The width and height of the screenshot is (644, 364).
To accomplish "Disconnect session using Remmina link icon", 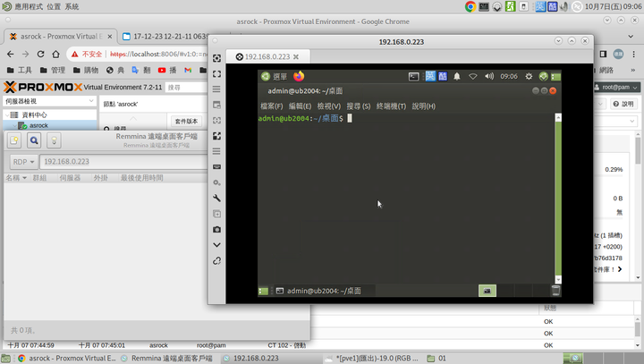I will (x=216, y=260).
